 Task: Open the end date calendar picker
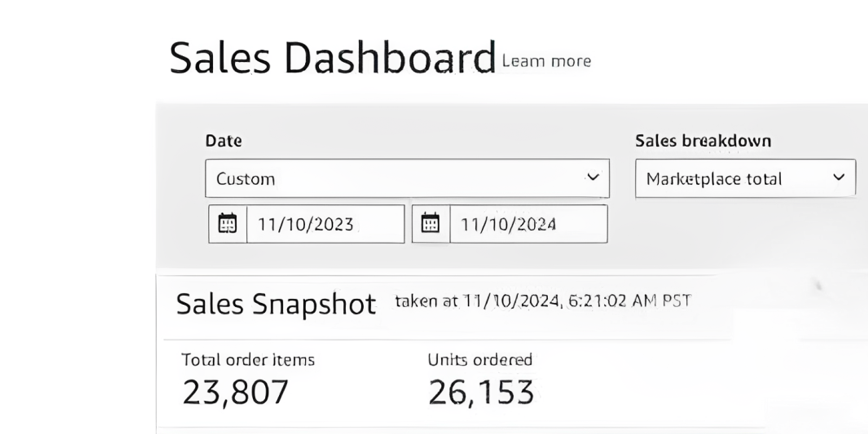pyautogui.click(x=431, y=224)
